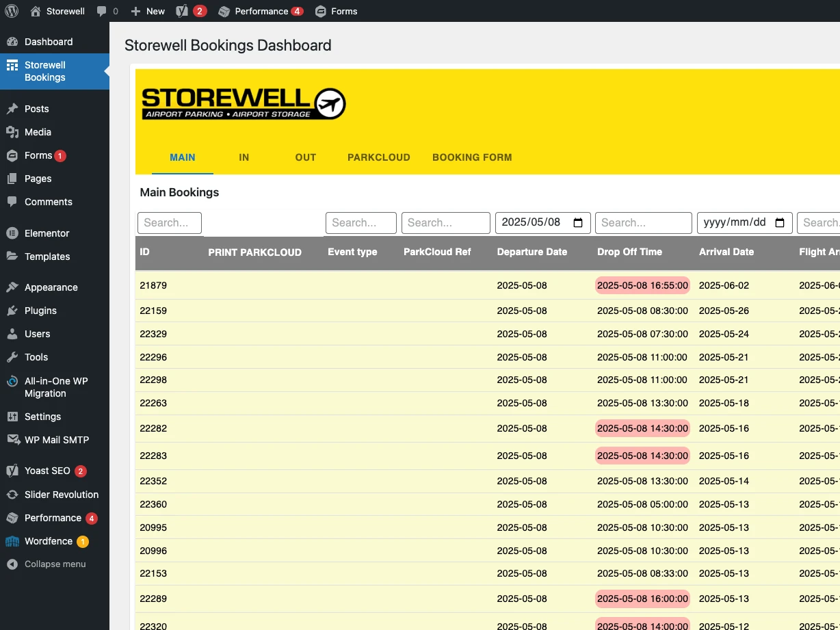Click drop off time 2025-05-08 08:33:00
This screenshot has height=630, width=840.
(x=642, y=573)
